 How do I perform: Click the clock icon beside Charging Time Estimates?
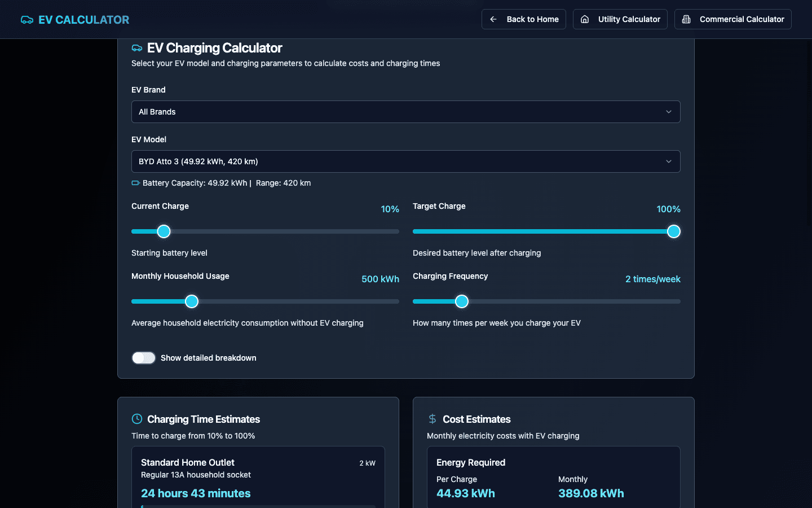point(137,419)
